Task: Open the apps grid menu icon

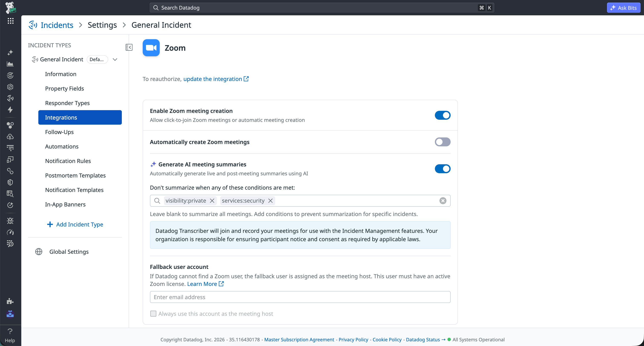Action: (x=10, y=21)
